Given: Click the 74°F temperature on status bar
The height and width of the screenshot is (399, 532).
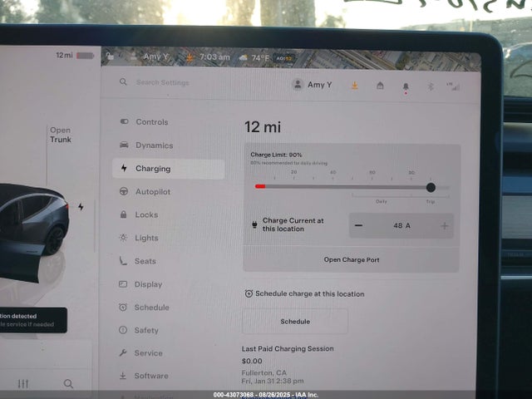Looking at the screenshot, I should 260,58.
